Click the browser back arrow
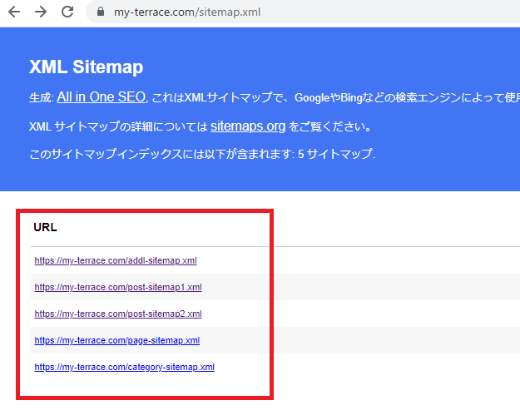The height and width of the screenshot is (420, 520). pyautogui.click(x=14, y=12)
